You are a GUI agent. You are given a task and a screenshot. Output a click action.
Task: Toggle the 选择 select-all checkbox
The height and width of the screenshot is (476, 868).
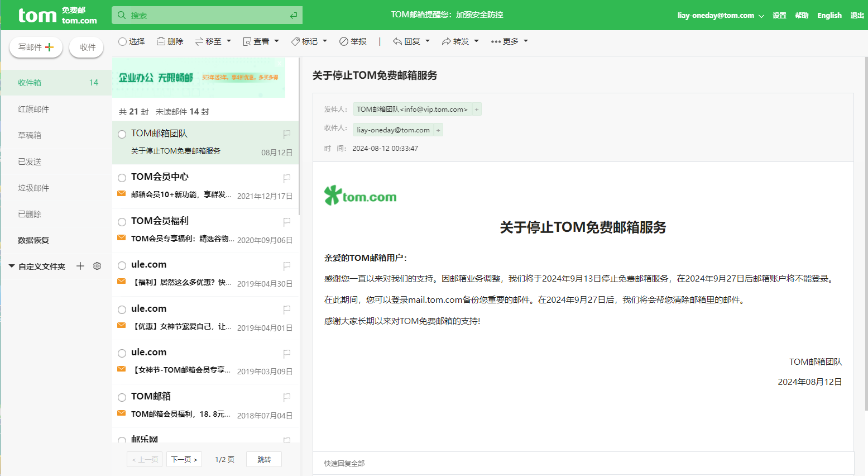[x=123, y=41]
